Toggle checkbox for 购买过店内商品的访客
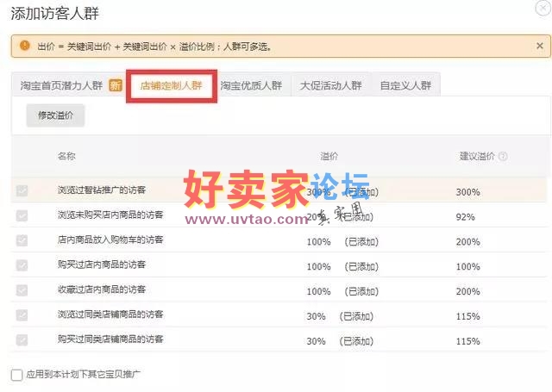The height and width of the screenshot is (392, 552). tap(22, 265)
